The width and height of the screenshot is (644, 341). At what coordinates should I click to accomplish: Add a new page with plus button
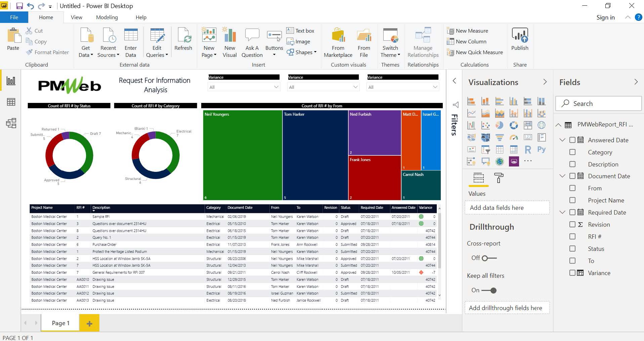89,323
